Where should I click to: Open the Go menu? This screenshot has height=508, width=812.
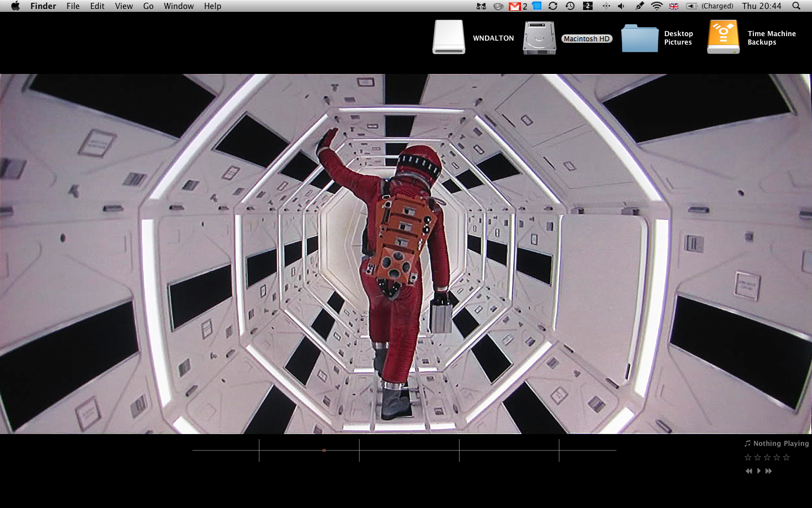pyautogui.click(x=148, y=6)
